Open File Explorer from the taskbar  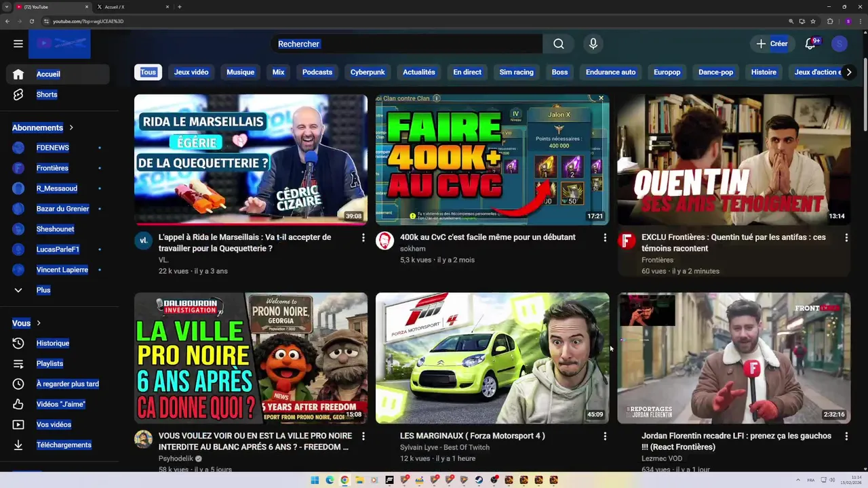point(359,480)
